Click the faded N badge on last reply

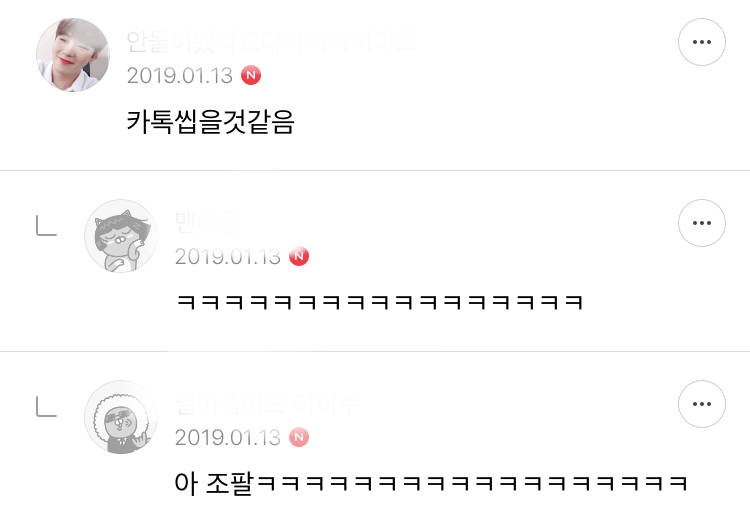tap(299, 437)
